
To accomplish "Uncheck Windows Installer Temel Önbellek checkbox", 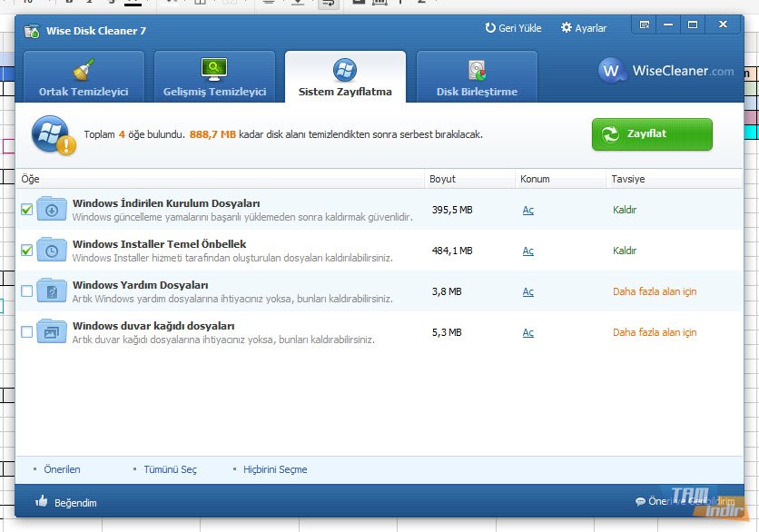I will [x=26, y=251].
